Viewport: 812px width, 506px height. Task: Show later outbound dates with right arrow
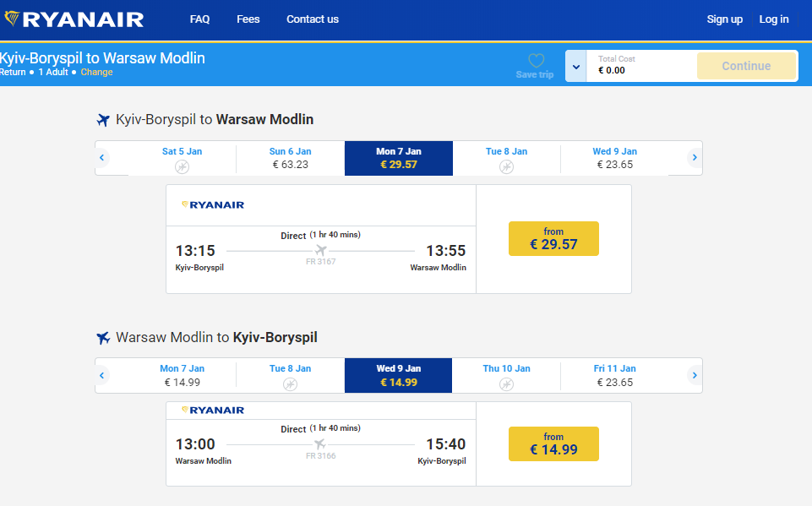coord(695,157)
